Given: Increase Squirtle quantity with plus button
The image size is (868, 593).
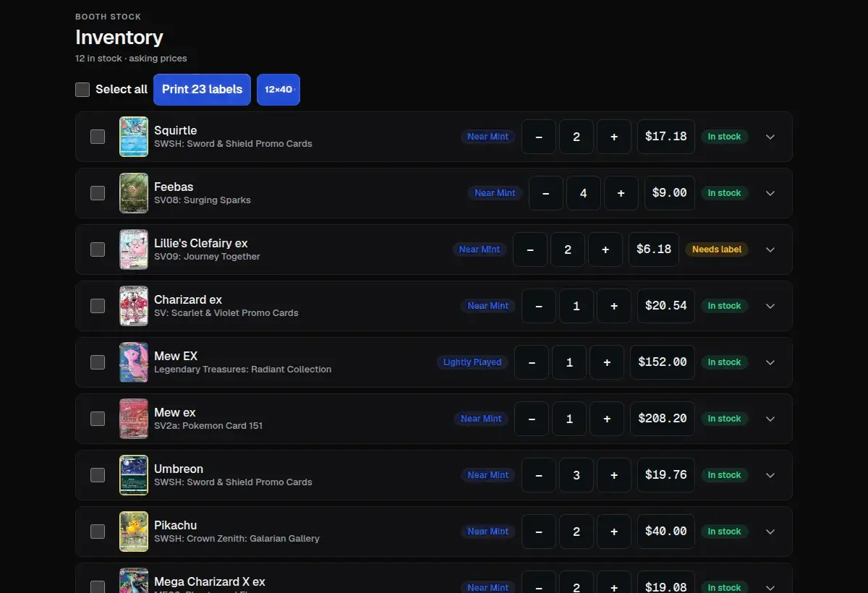Looking at the screenshot, I should point(614,137).
